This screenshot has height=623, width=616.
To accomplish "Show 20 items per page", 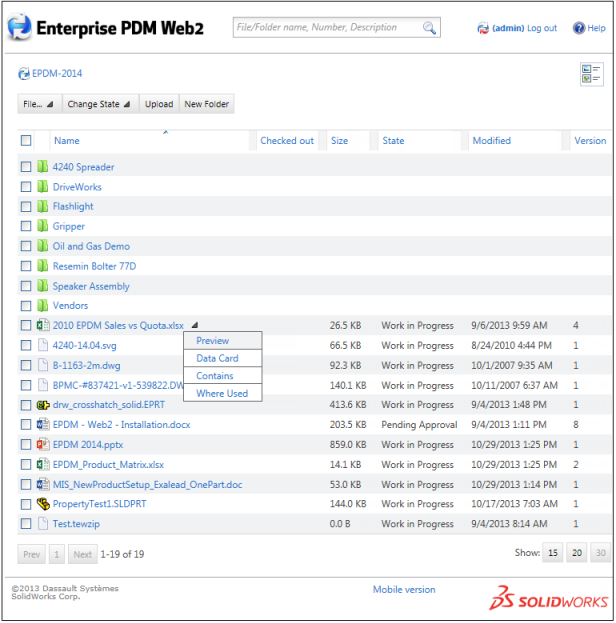I will pos(577,553).
